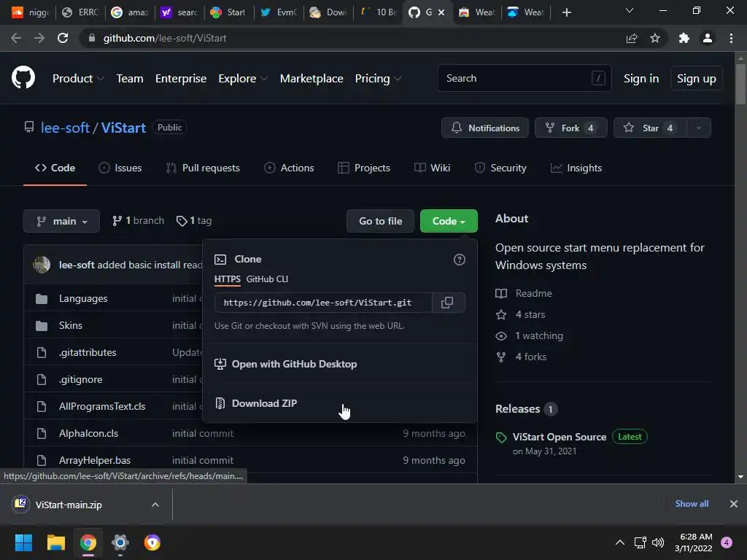The width and height of the screenshot is (747, 560).
Task: Click the Chrome icon in the taskbar
Action: point(88,542)
